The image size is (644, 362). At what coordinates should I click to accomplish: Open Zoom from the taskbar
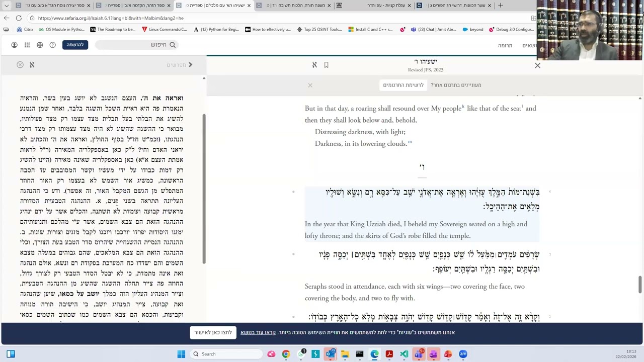point(463,354)
